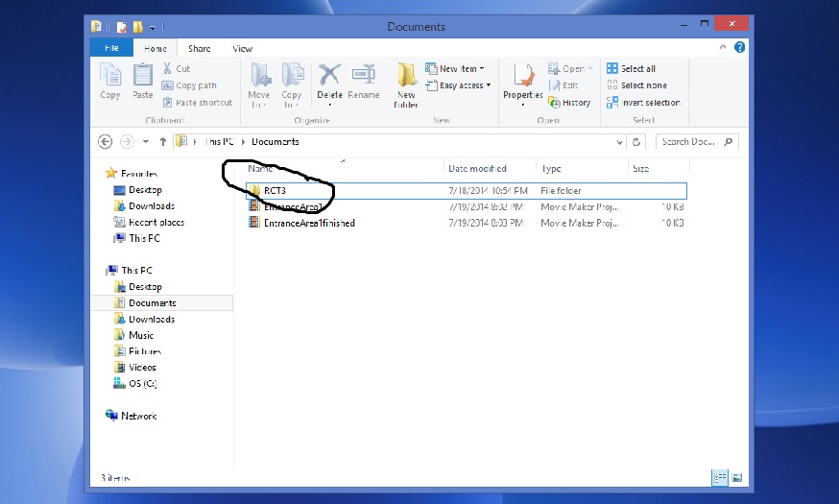Select the Downloads item under Favorites

[x=151, y=206]
